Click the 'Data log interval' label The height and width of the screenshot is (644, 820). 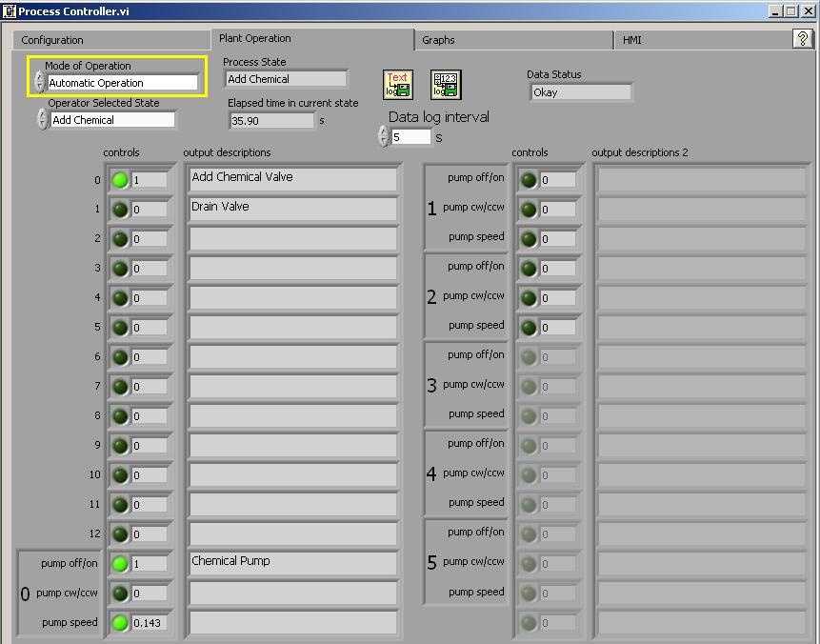pyautogui.click(x=439, y=116)
